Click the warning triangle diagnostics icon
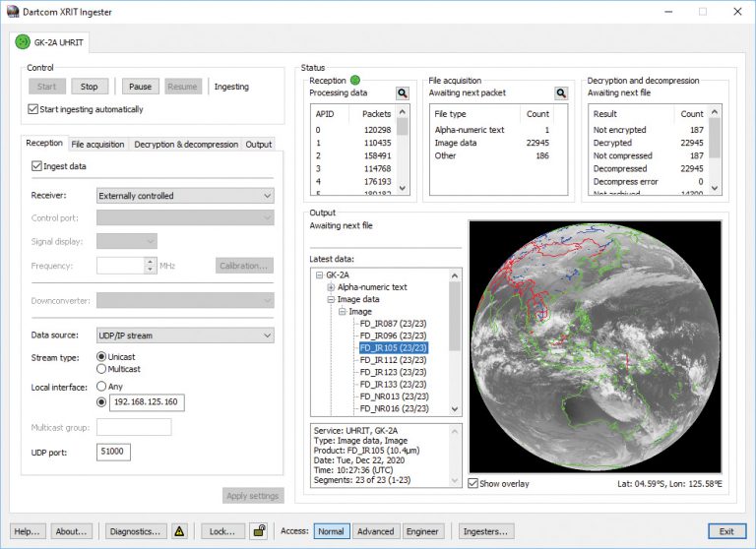Image resolution: width=756 pixels, height=549 pixels. point(180,531)
